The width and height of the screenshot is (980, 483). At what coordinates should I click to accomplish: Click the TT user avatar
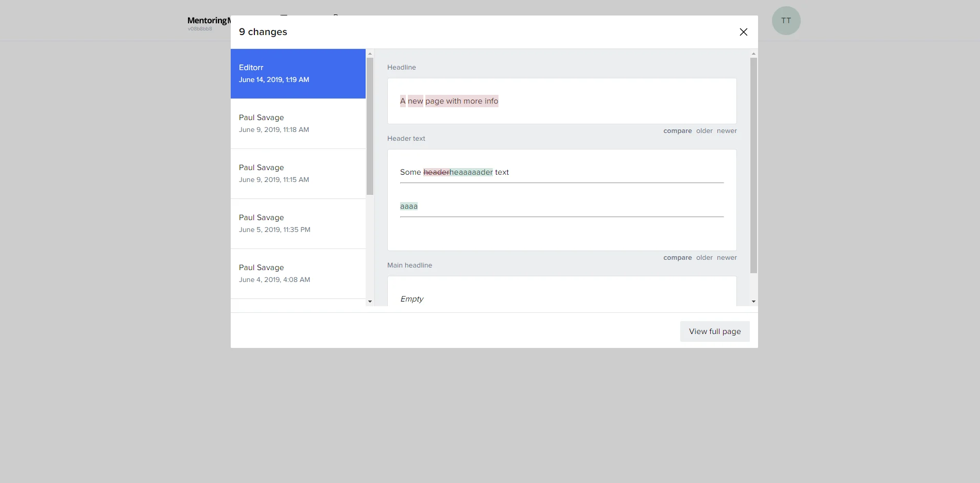786,21
